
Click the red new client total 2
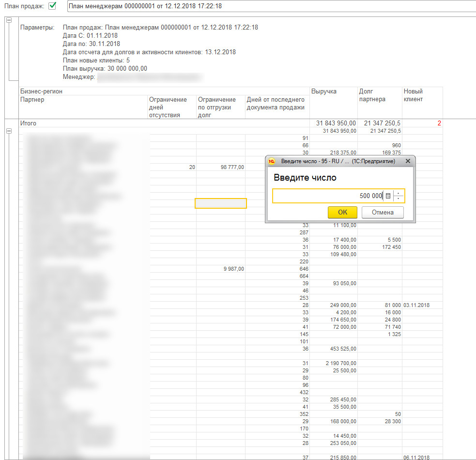[x=439, y=123]
